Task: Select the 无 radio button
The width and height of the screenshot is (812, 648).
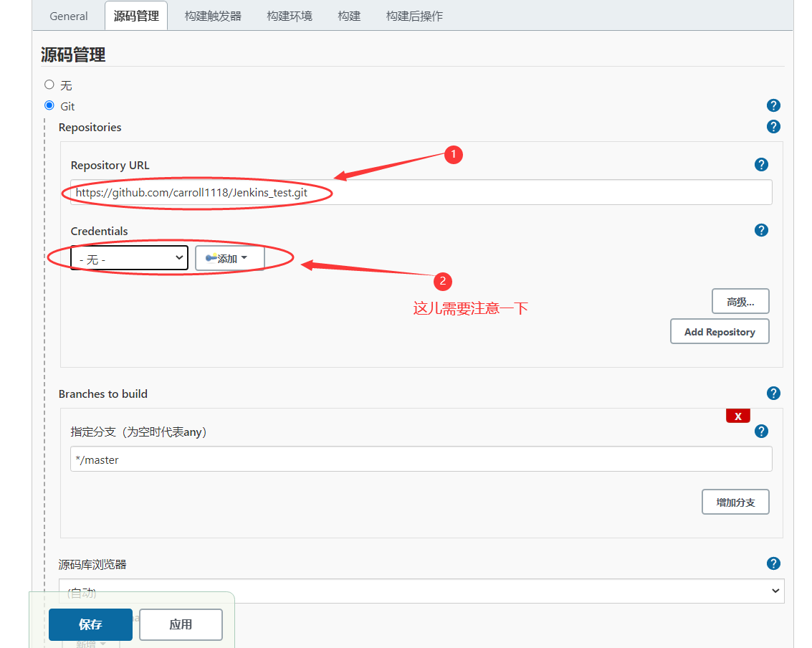Action: click(49, 85)
